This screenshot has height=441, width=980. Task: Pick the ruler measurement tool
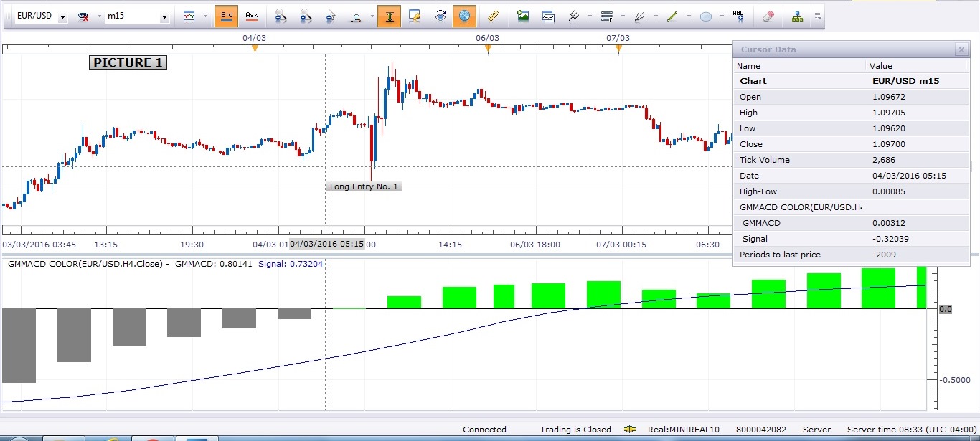493,16
